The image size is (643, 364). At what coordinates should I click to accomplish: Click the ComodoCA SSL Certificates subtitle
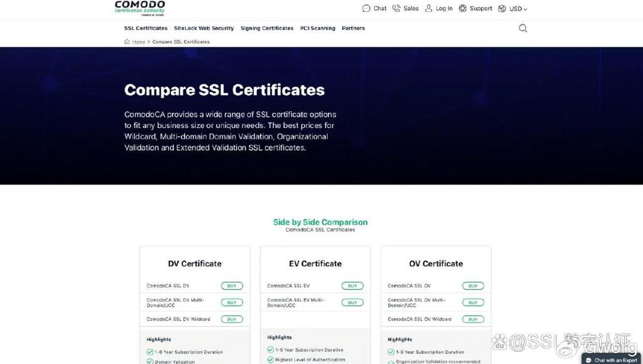tap(320, 230)
